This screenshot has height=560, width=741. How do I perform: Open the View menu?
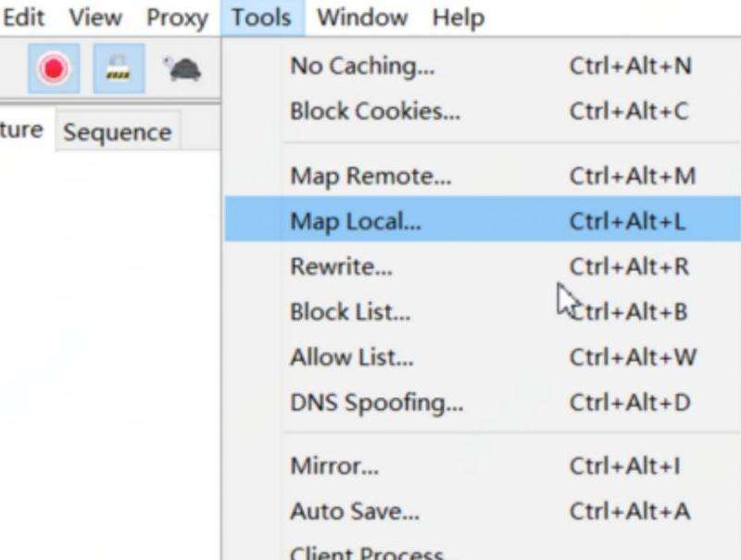[95, 18]
